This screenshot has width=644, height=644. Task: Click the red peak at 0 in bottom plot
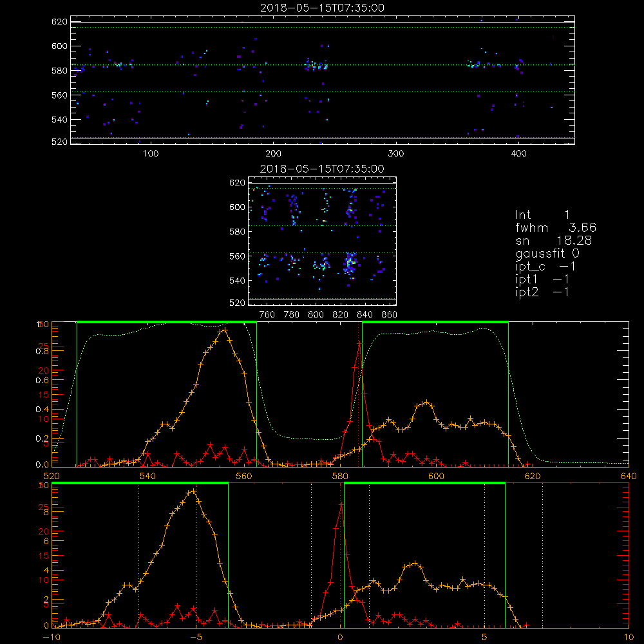pyautogui.click(x=341, y=504)
